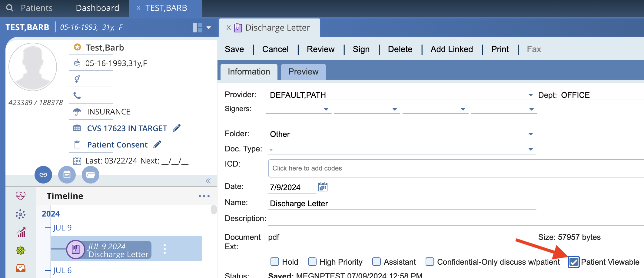Click the gender symbol icon

tap(77, 79)
